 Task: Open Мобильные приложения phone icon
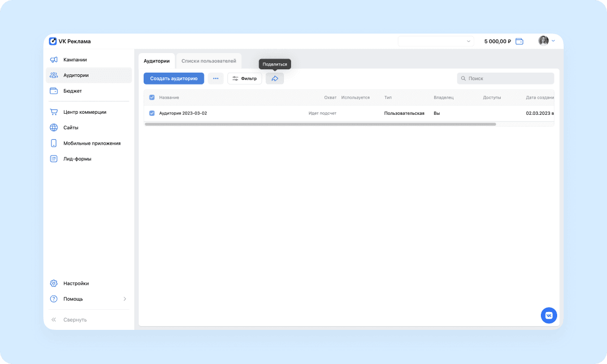pyautogui.click(x=54, y=143)
